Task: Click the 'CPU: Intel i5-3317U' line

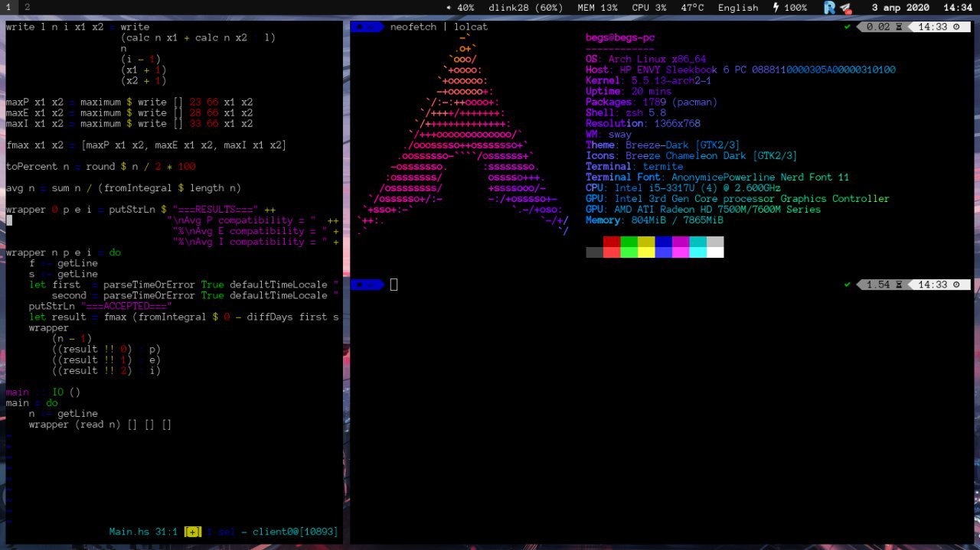Action: pyautogui.click(x=683, y=187)
